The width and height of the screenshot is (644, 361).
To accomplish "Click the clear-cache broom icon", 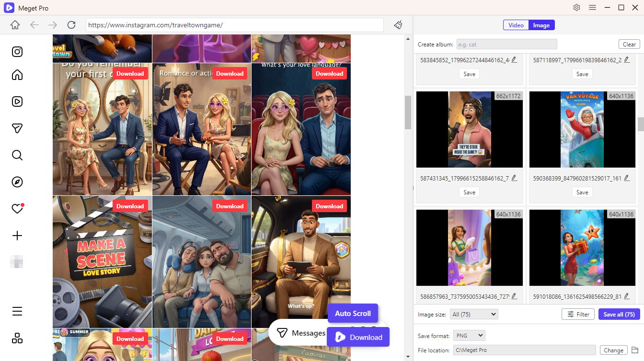I will [x=398, y=25].
